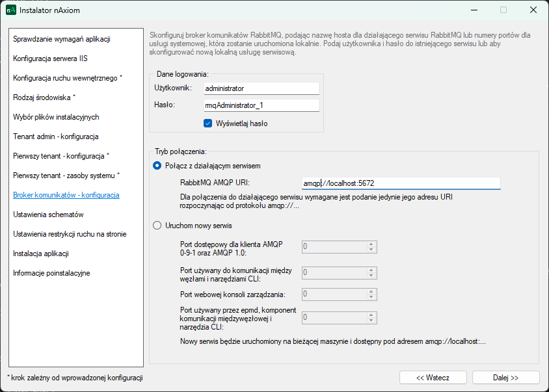Select Konfiguracja serwera IIS step
Screen dimensions: 549x392
click(x=50, y=59)
